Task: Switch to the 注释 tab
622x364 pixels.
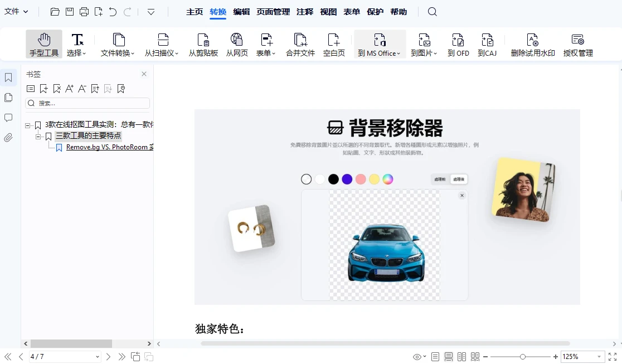Action: 305,12
